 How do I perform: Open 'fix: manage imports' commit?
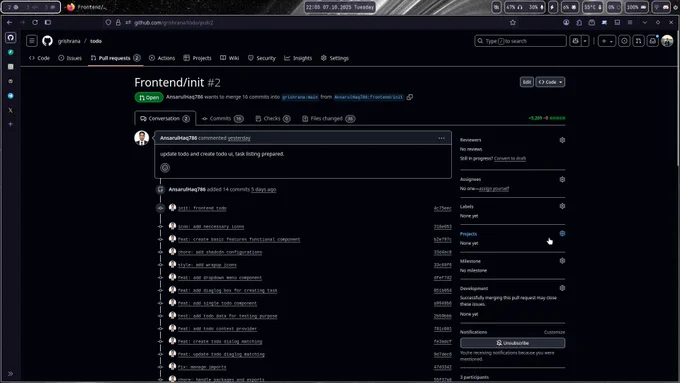[x=202, y=367]
